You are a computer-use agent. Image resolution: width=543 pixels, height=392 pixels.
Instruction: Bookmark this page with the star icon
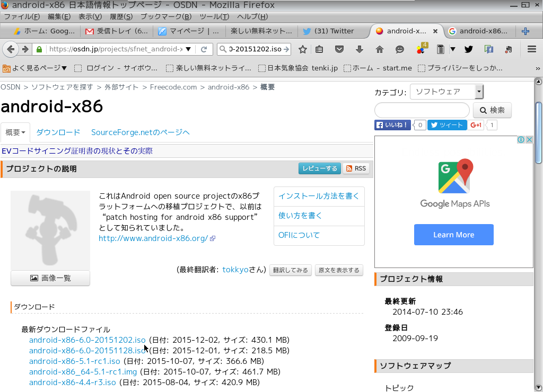pyautogui.click(x=303, y=49)
